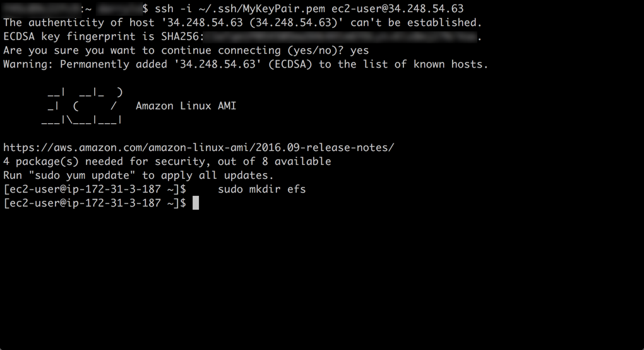Click the "Amazon Linux AMI" banner text
644x350 pixels.
186,106
